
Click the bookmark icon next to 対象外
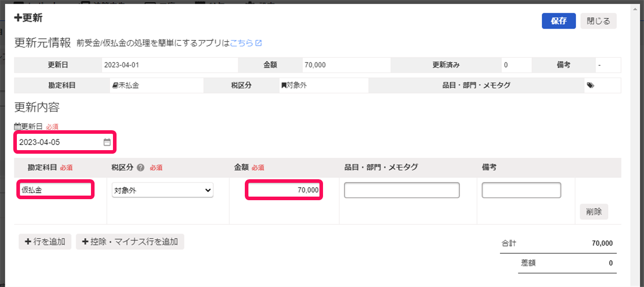click(x=283, y=86)
